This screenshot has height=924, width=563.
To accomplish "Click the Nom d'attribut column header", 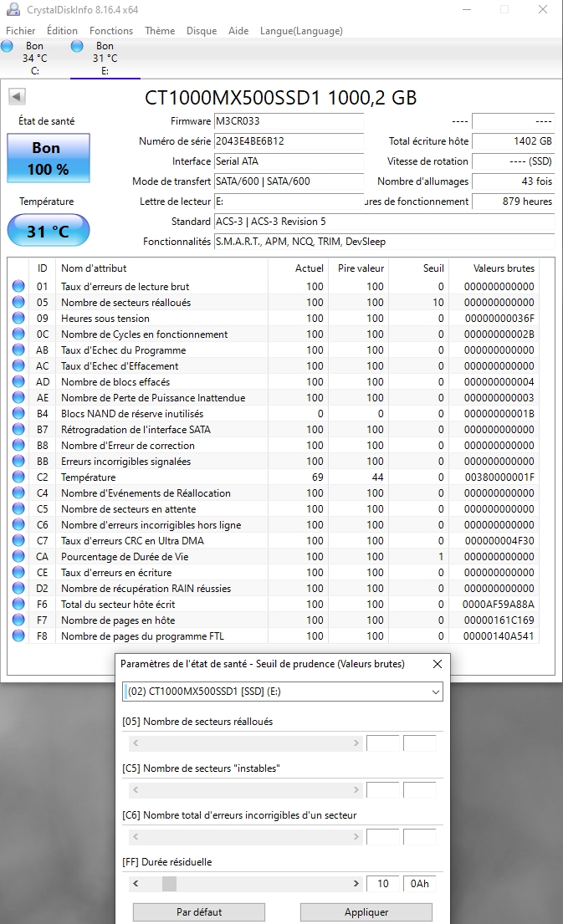I will tap(161, 268).
